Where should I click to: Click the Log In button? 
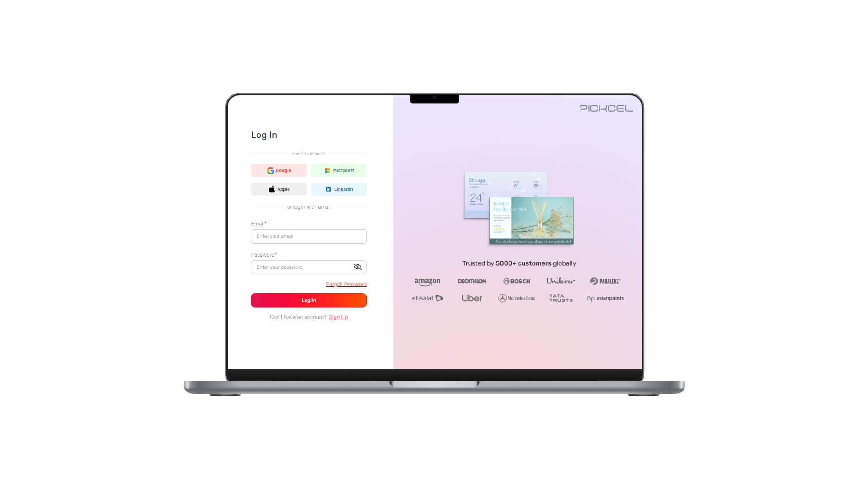pos(309,300)
